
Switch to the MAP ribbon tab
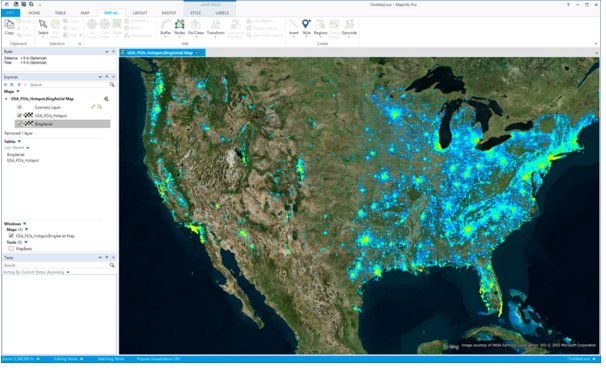click(x=85, y=13)
